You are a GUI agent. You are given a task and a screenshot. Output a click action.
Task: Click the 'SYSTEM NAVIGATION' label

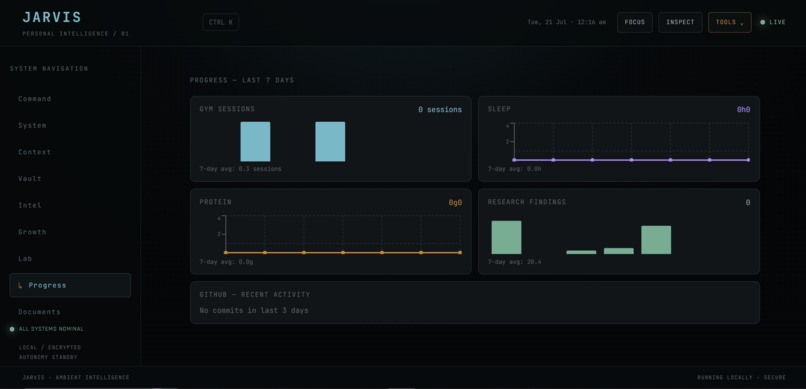pos(49,68)
